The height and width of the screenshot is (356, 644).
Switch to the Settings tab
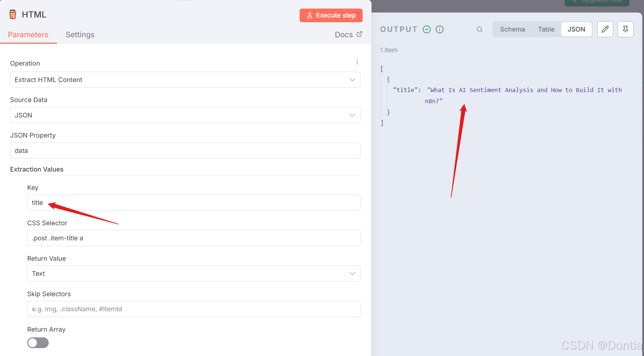[80, 35]
